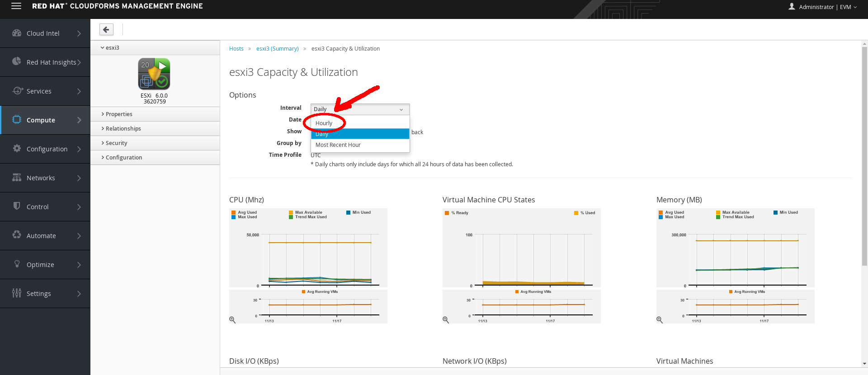Viewport: 868px width, 375px height.
Task: Click scrollbar down arrow at bottom
Action: point(864,364)
